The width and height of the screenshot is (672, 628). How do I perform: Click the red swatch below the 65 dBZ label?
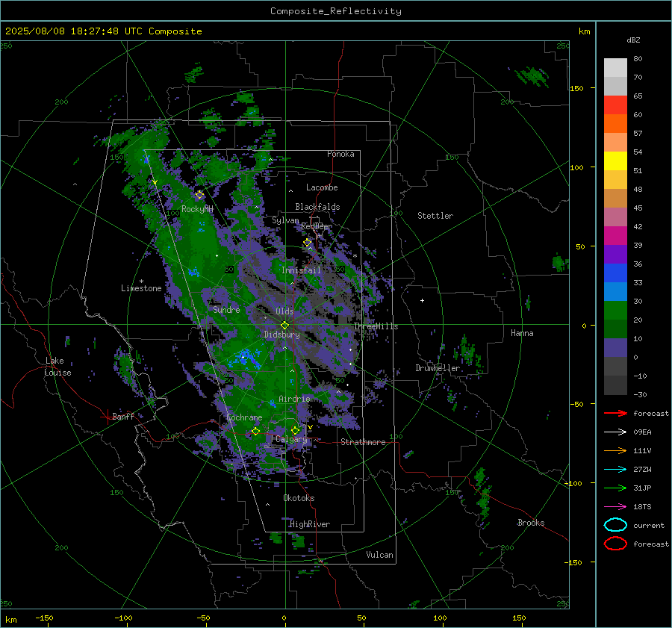coord(615,105)
